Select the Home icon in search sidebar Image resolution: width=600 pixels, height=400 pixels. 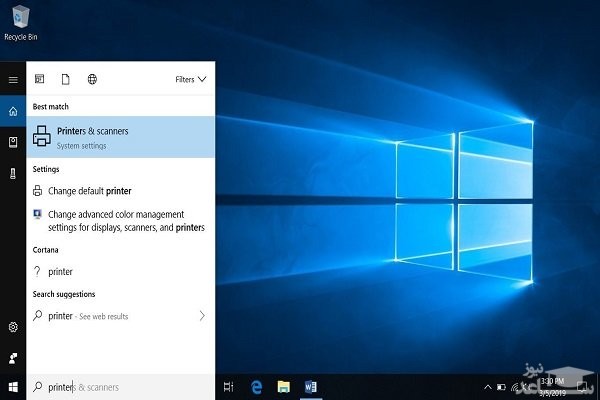(x=13, y=111)
